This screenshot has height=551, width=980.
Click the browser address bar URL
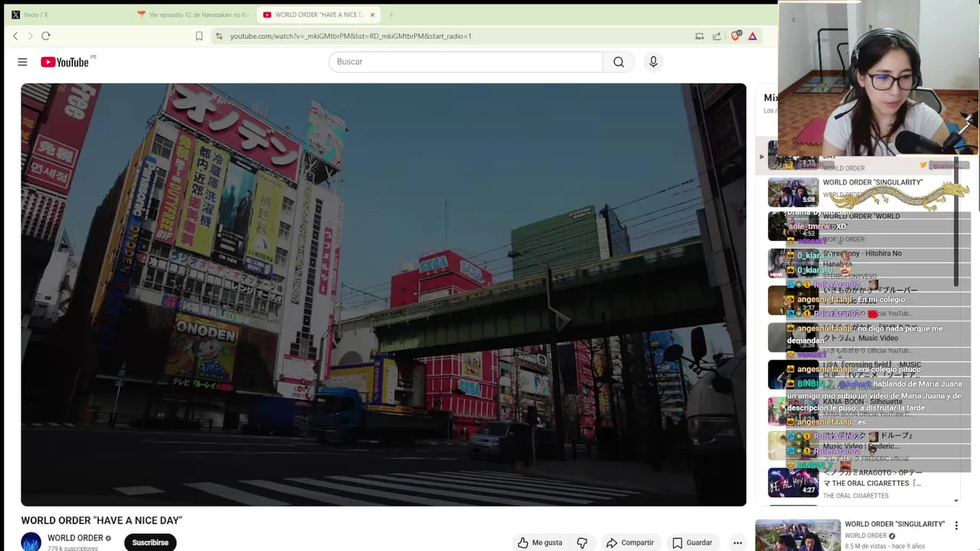351,36
